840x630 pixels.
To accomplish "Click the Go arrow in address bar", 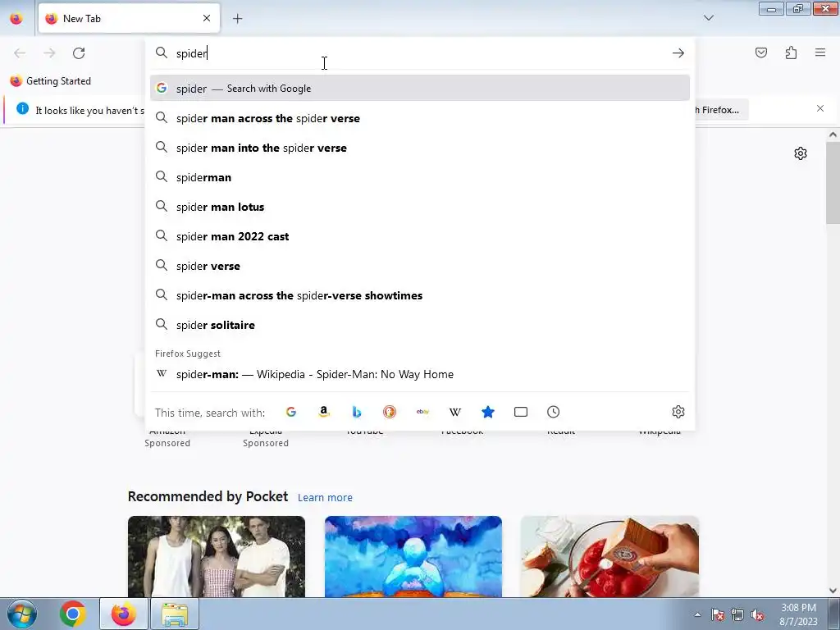I will coord(678,53).
